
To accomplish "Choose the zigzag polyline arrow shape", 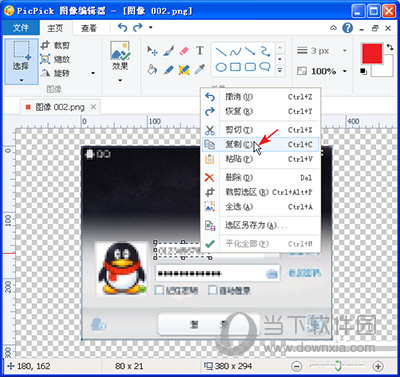I will click(x=265, y=52).
